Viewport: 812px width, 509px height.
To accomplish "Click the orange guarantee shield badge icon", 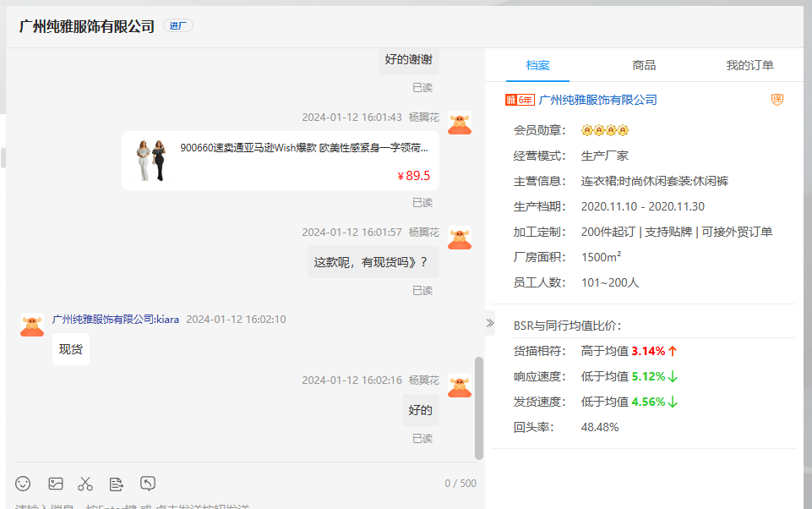I will (x=777, y=100).
